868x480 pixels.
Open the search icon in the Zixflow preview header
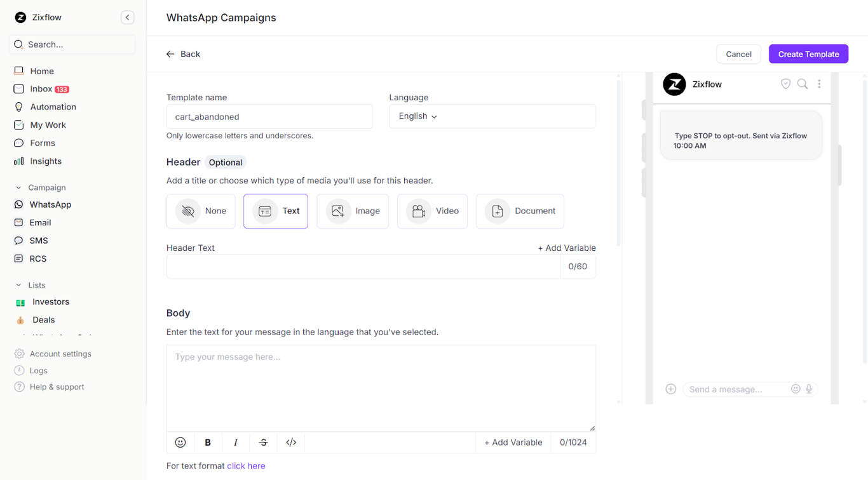(802, 83)
